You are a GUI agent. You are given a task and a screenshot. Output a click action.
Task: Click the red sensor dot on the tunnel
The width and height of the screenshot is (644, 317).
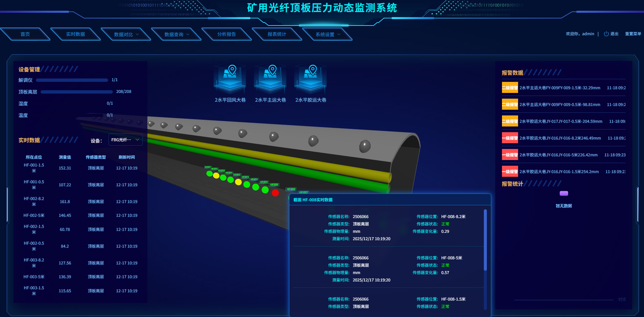click(x=275, y=193)
